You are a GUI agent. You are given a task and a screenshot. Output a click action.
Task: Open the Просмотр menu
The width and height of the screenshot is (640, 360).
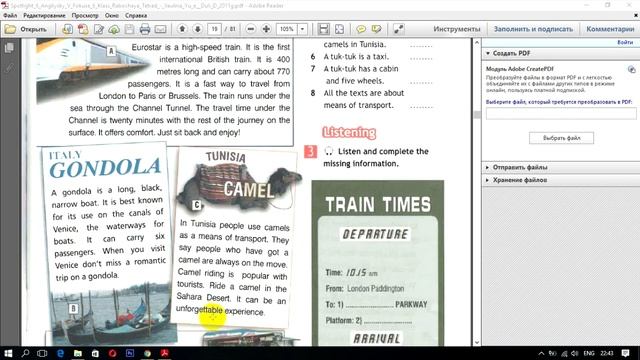[85, 16]
